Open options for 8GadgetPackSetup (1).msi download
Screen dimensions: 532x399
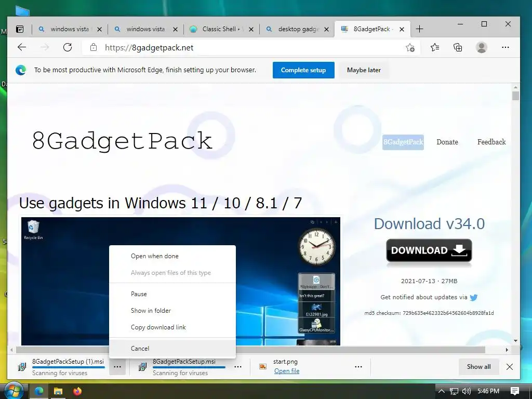point(117,367)
